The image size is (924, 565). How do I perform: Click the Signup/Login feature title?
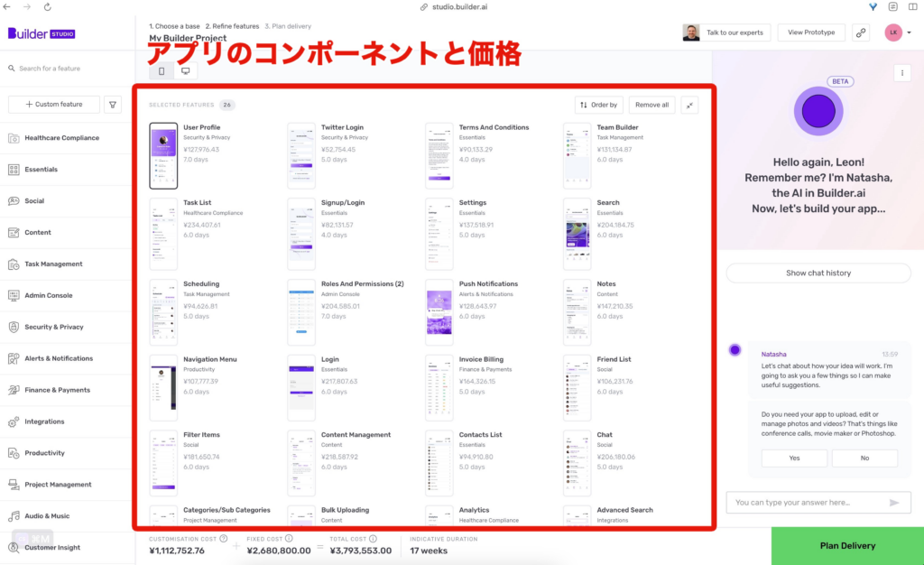click(343, 203)
